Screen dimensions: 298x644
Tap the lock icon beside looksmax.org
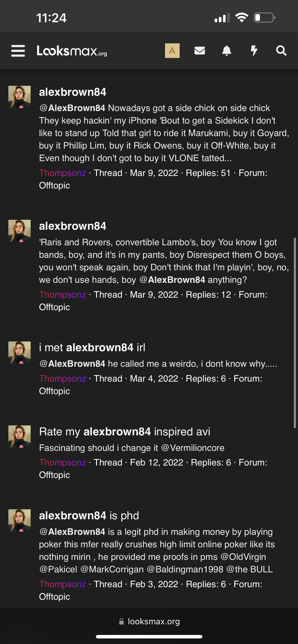[121, 622]
